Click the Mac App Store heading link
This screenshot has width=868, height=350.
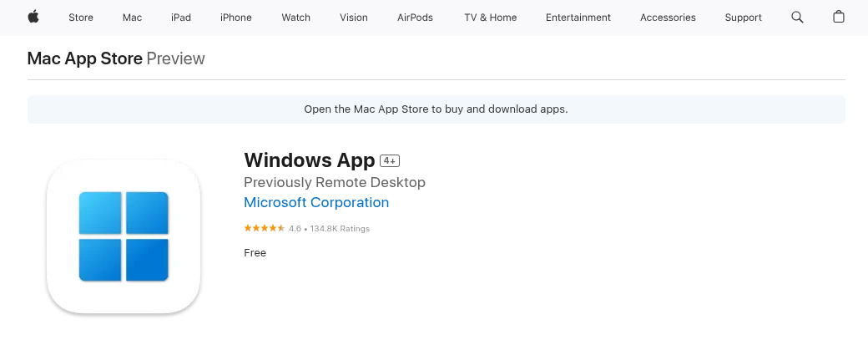coord(84,58)
